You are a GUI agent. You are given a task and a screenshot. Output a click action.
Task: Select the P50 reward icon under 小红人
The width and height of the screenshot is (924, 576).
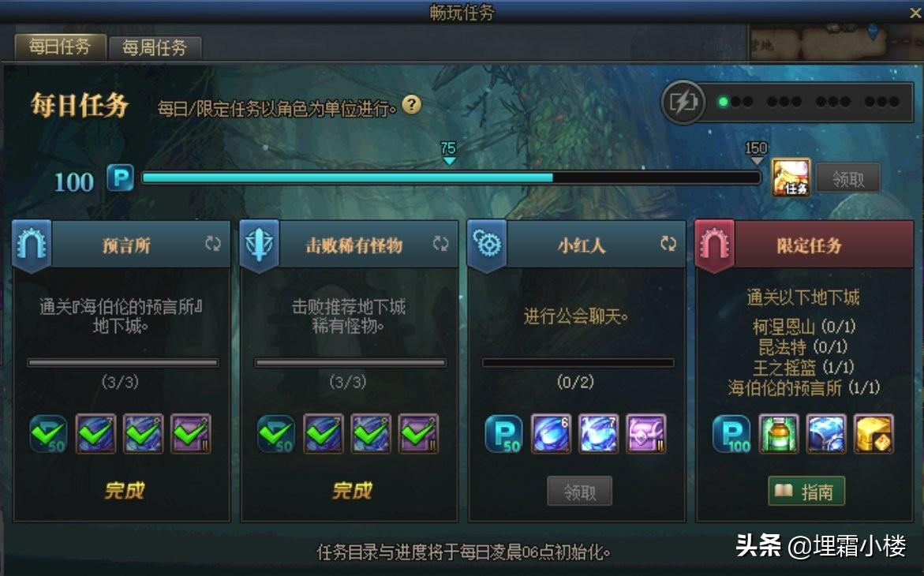pos(504,434)
